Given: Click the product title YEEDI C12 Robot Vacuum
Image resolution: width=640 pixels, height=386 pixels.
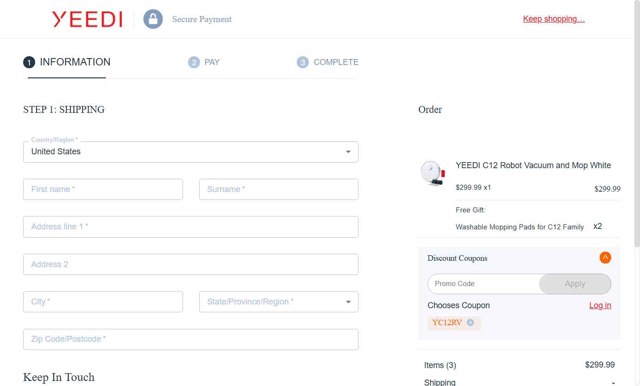Looking at the screenshot, I should tap(533, 165).
